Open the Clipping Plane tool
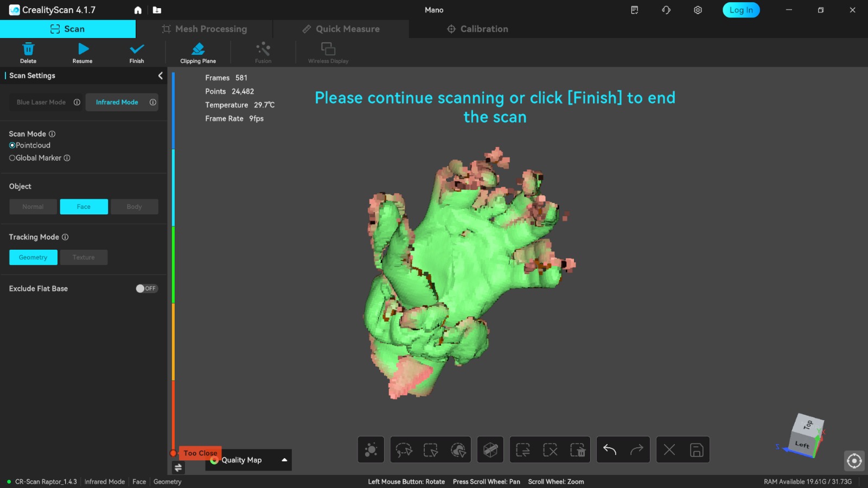The height and width of the screenshot is (488, 868). tap(198, 53)
